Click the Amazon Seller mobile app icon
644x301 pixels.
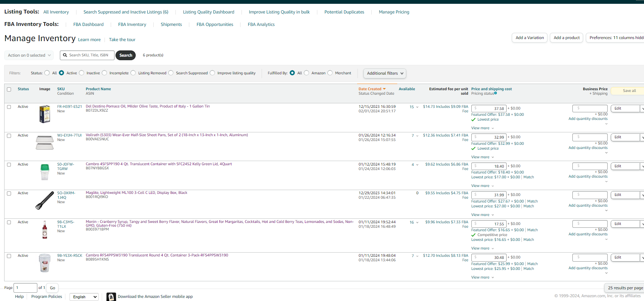tap(111, 297)
